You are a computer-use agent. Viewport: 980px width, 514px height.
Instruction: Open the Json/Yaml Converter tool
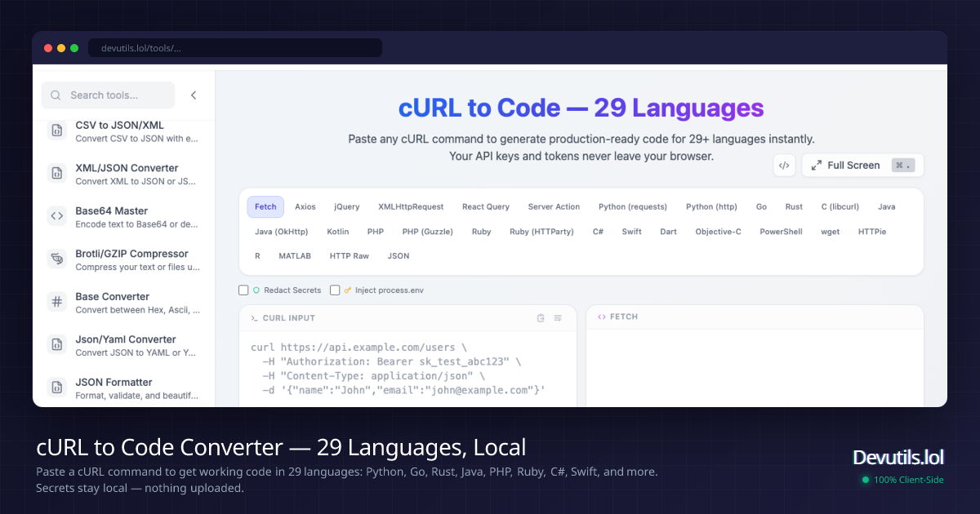123,345
